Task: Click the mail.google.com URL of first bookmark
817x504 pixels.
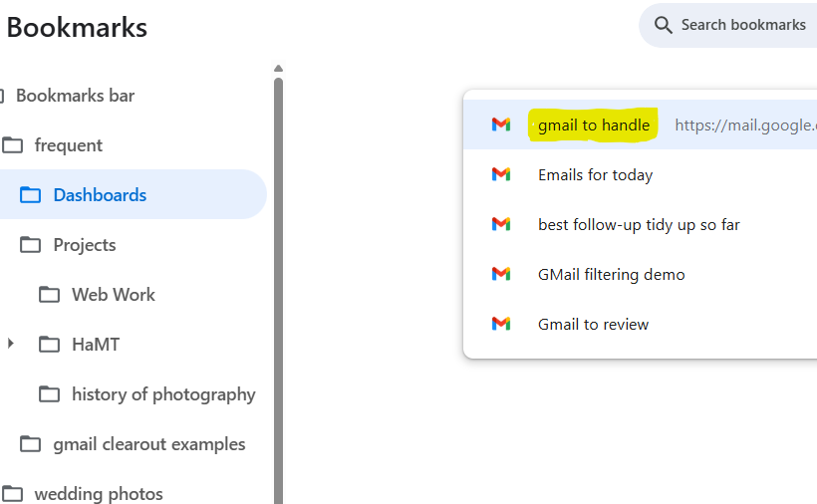Action: pyautogui.click(x=744, y=125)
